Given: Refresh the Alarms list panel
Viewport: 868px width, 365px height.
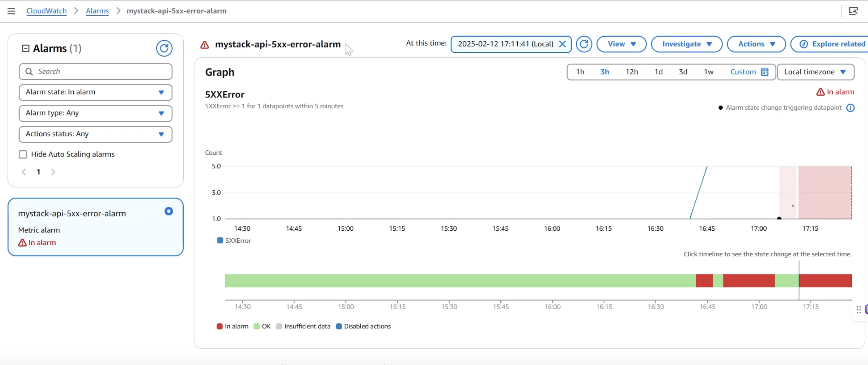Looking at the screenshot, I should click(164, 48).
